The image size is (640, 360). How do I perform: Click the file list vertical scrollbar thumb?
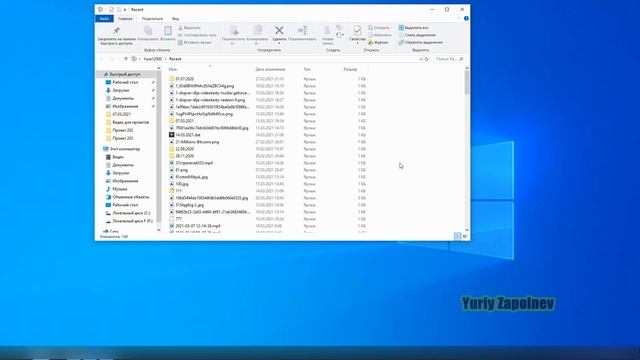coord(467,83)
